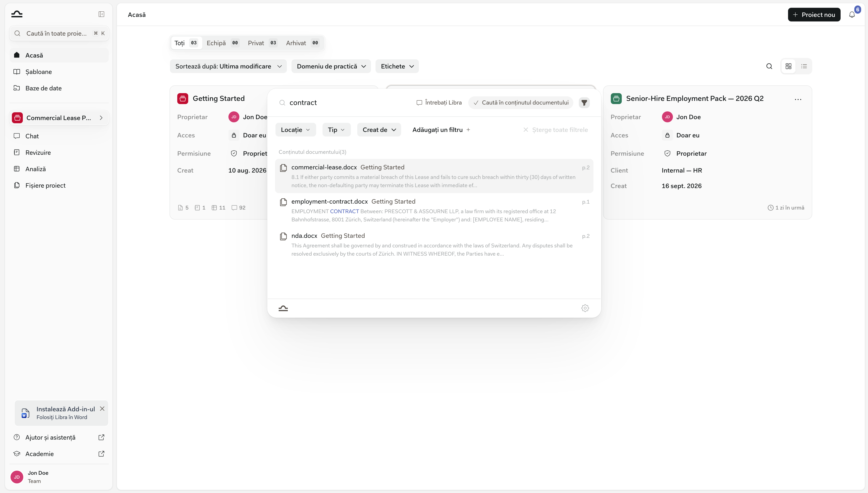Open the notifications bell
The height and width of the screenshot is (493, 868).
pos(852,15)
